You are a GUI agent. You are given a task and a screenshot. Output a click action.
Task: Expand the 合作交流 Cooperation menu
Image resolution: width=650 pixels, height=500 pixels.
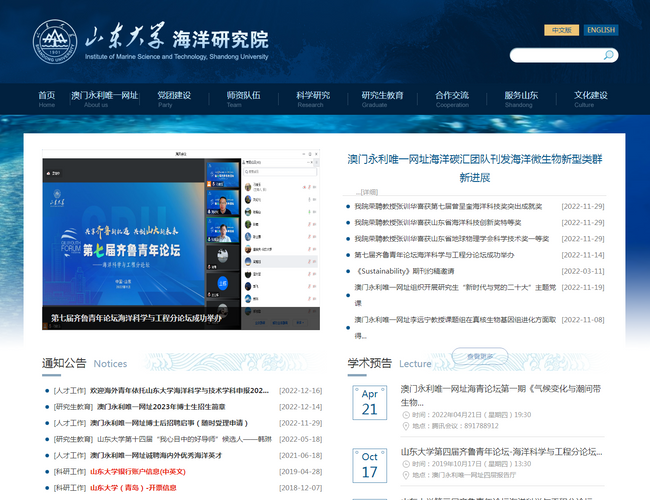[x=452, y=98]
